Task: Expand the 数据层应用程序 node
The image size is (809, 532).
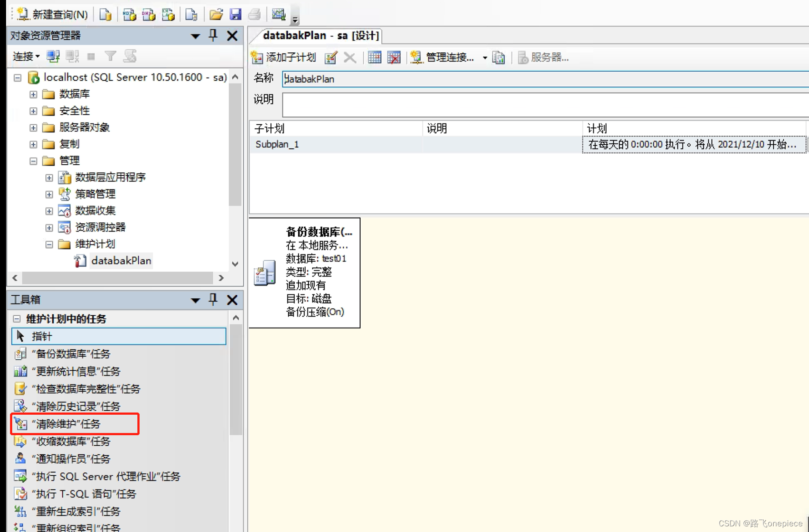Action: point(49,178)
